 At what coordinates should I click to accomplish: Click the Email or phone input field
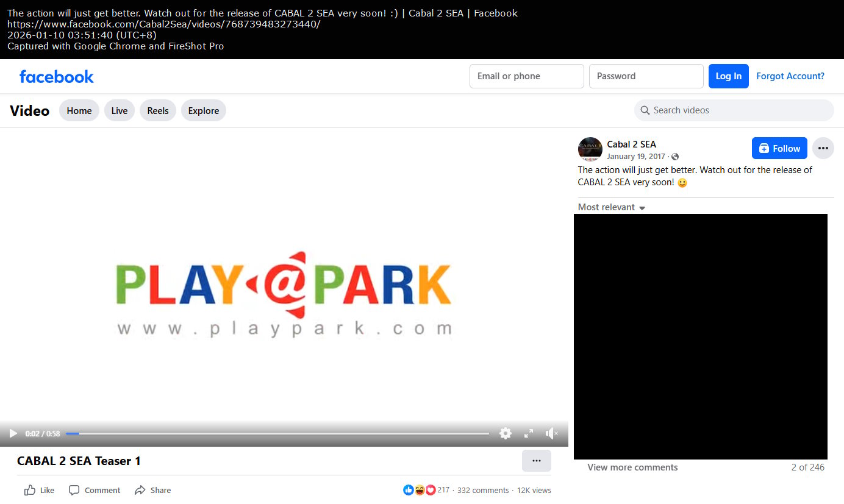pos(526,76)
